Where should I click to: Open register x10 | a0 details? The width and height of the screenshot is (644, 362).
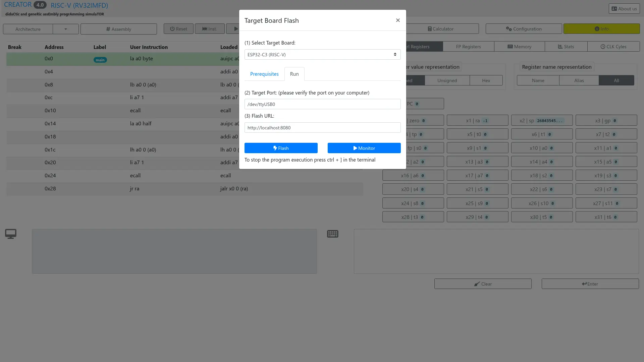tap(542, 148)
